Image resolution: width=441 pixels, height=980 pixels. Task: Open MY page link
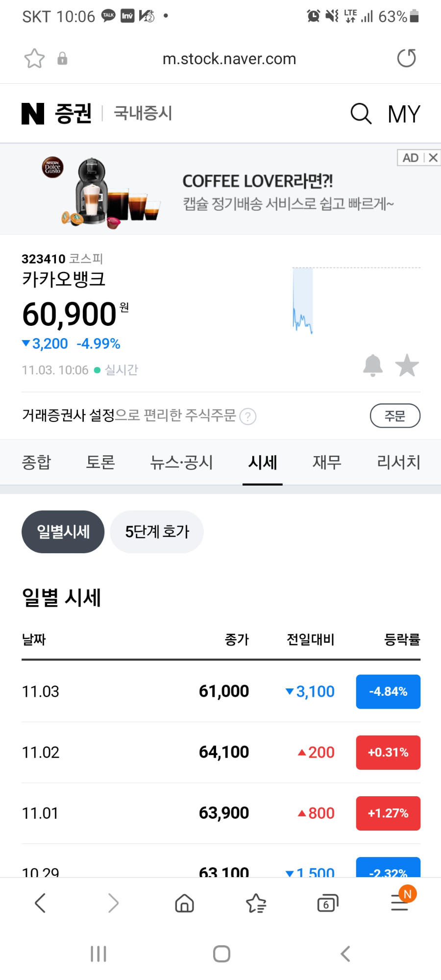pyautogui.click(x=404, y=114)
